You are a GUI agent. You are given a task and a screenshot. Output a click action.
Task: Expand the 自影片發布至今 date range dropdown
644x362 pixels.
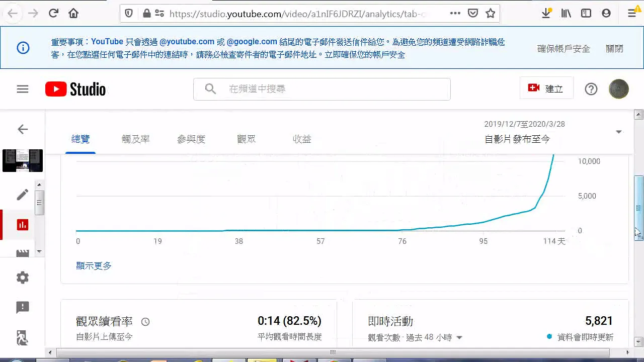coord(619,132)
